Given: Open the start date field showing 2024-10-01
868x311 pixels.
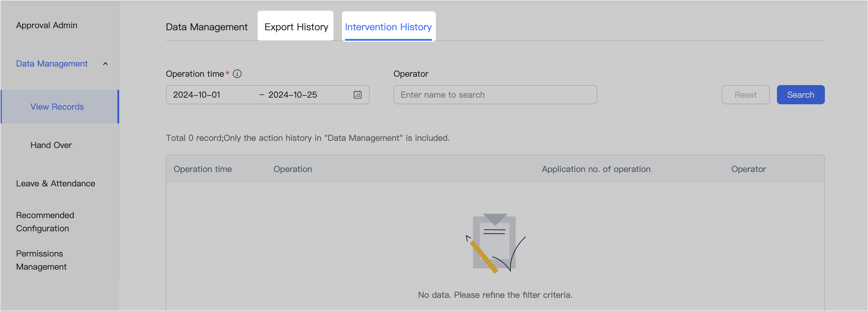Looking at the screenshot, I should [x=196, y=95].
